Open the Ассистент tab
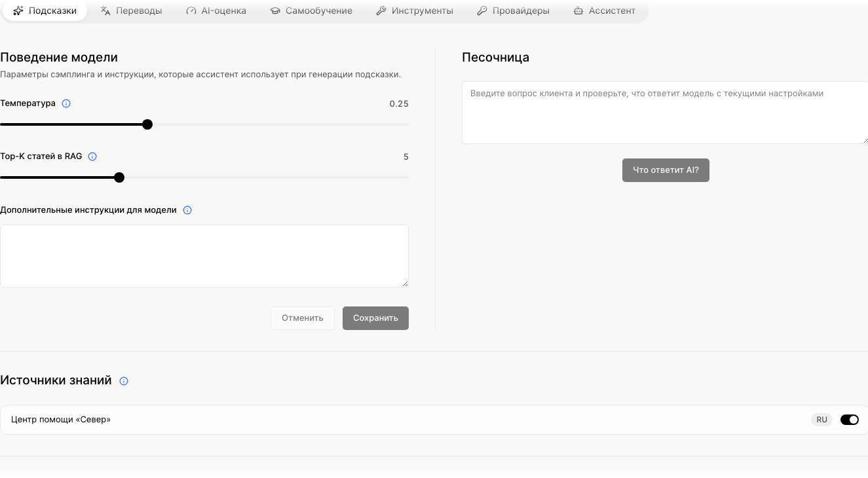This screenshot has width=868, height=478. (605, 11)
